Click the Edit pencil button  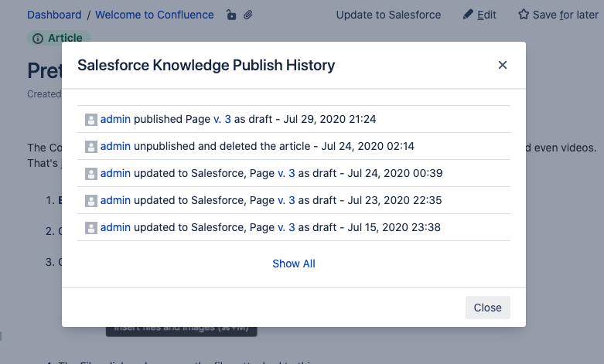pos(479,15)
